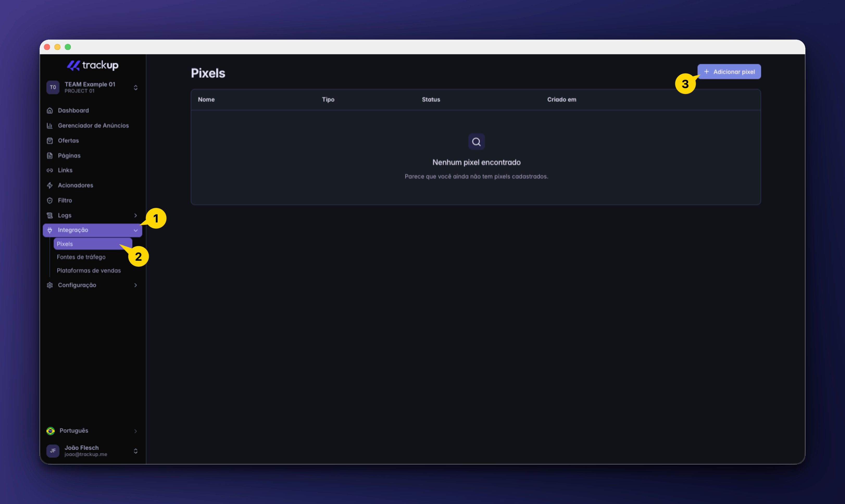Click the Dashboard home icon
Image resolution: width=845 pixels, height=504 pixels.
[x=50, y=110]
